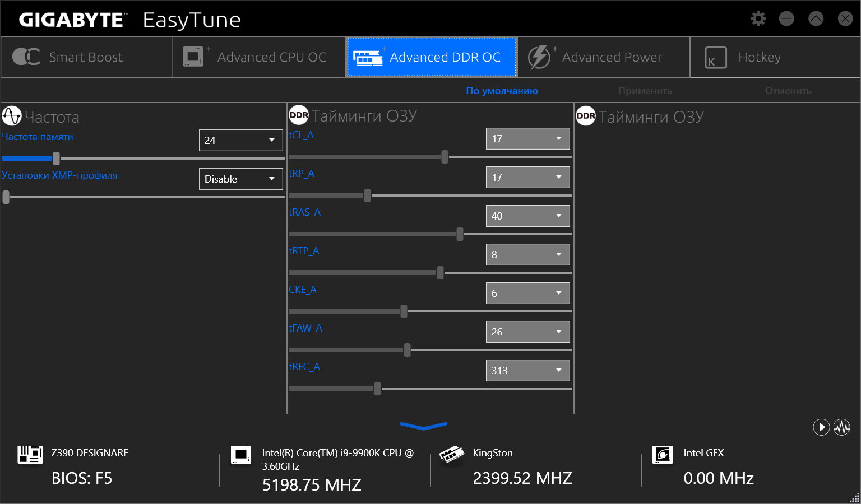
Task: Close the EasyTune window
Action: [x=845, y=18]
